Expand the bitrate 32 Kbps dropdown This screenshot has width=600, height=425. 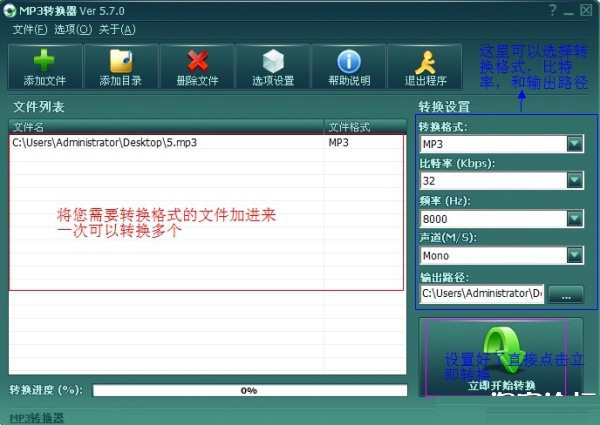pyautogui.click(x=575, y=180)
